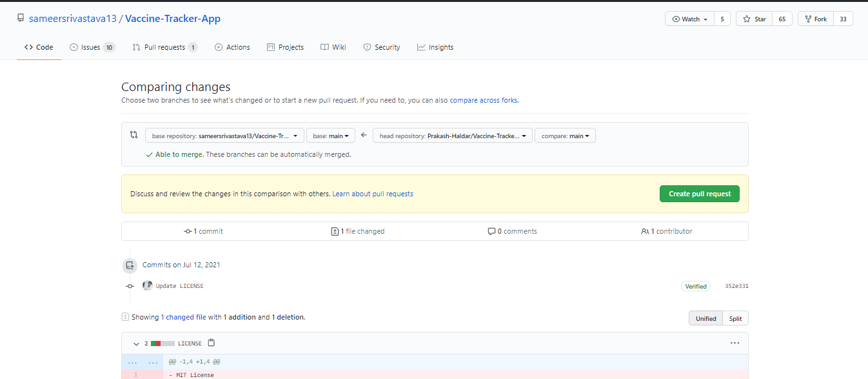868x379 pixels.
Task: Click the commit author avatar
Action: point(148,285)
